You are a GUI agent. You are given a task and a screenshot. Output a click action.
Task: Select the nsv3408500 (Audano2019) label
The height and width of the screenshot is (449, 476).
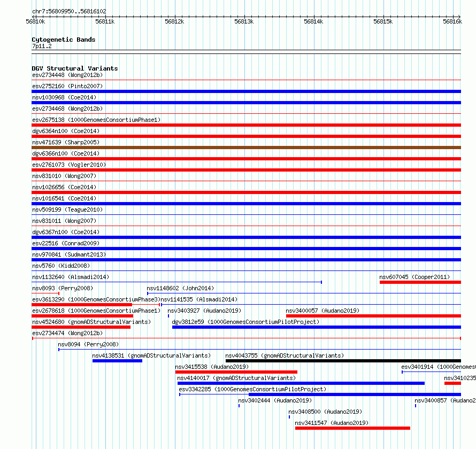[x=325, y=412]
